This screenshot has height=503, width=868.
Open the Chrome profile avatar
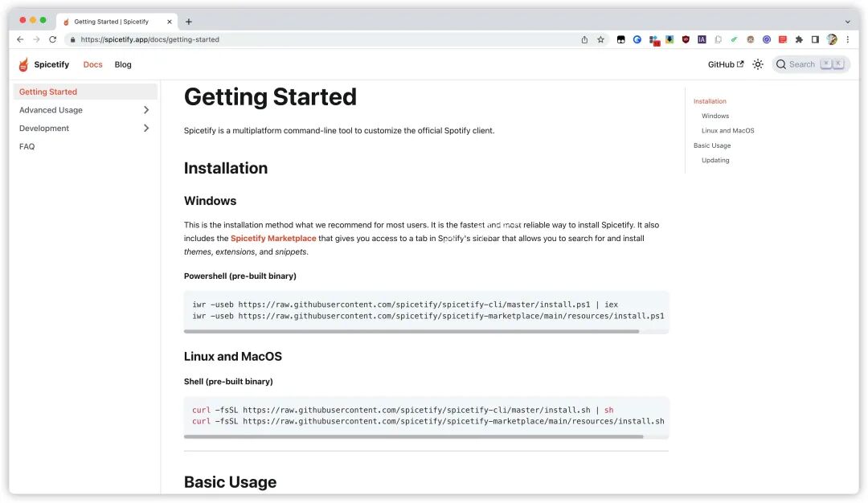(x=832, y=39)
